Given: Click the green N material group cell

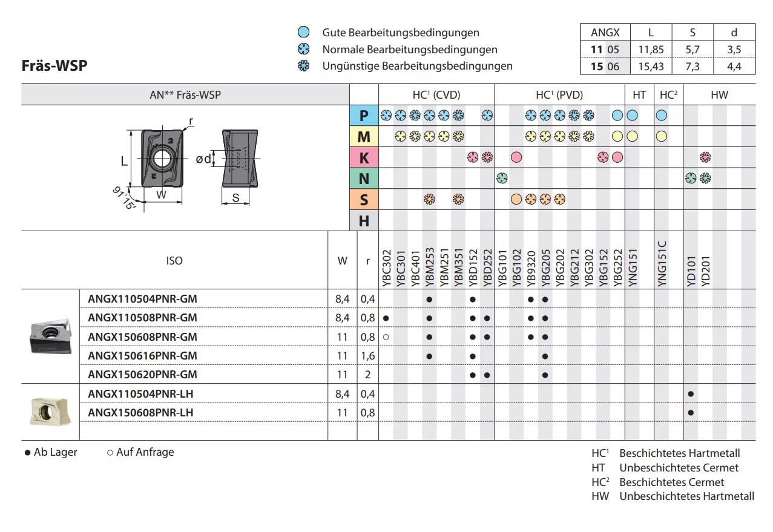Looking at the screenshot, I should (364, 179).
